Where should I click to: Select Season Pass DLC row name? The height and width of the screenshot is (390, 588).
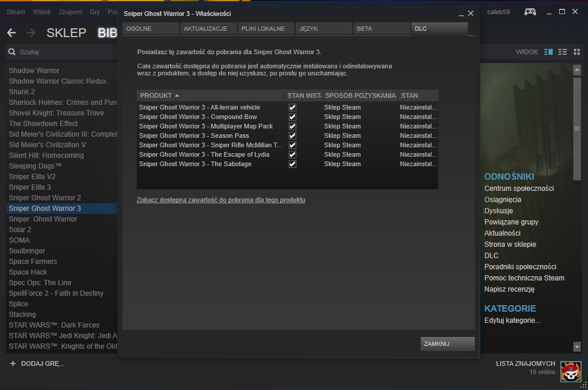click(194, 135)
